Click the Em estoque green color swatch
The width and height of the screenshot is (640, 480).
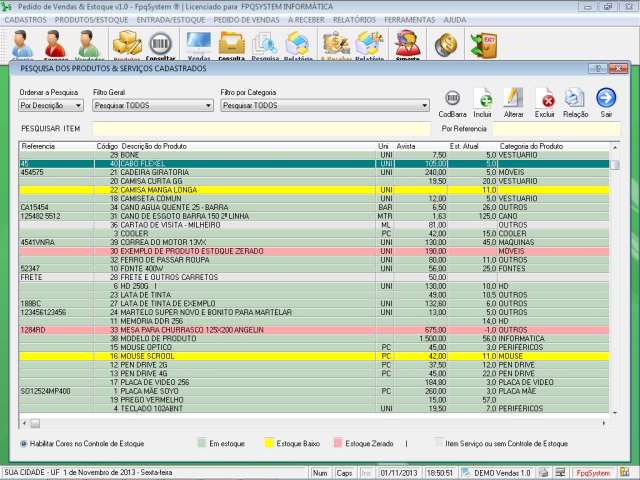click(x=202, y=443)
